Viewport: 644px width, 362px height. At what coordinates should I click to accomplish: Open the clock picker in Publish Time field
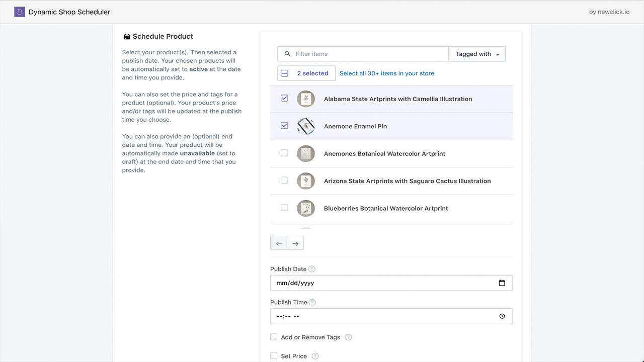click(502, 316)
